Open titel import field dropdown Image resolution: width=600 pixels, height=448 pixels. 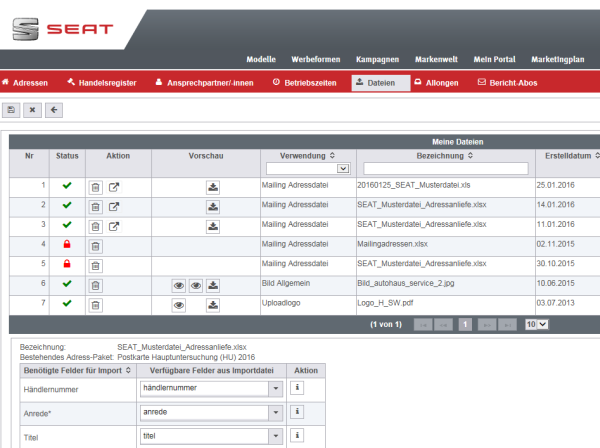click(x=276, y=436)
